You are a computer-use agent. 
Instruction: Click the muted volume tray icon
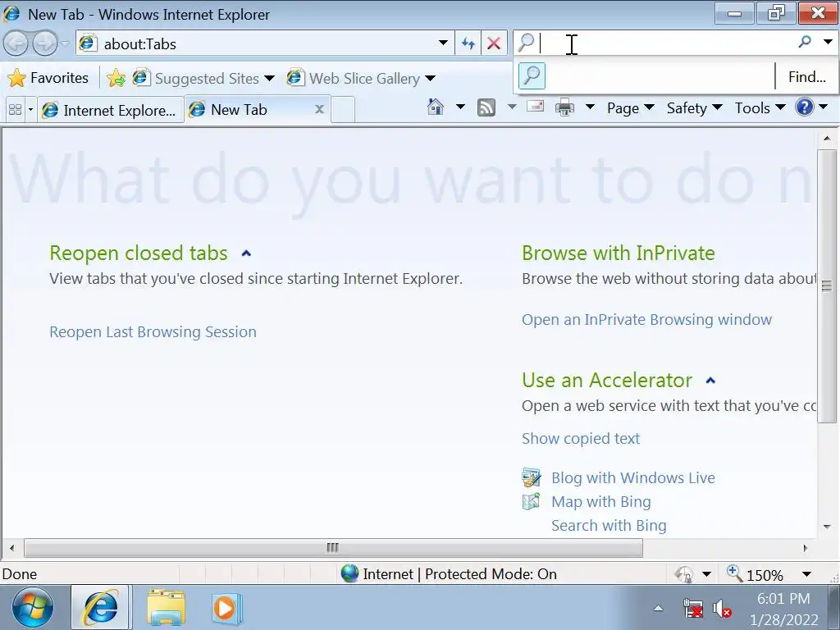click(x=722, y=609)
